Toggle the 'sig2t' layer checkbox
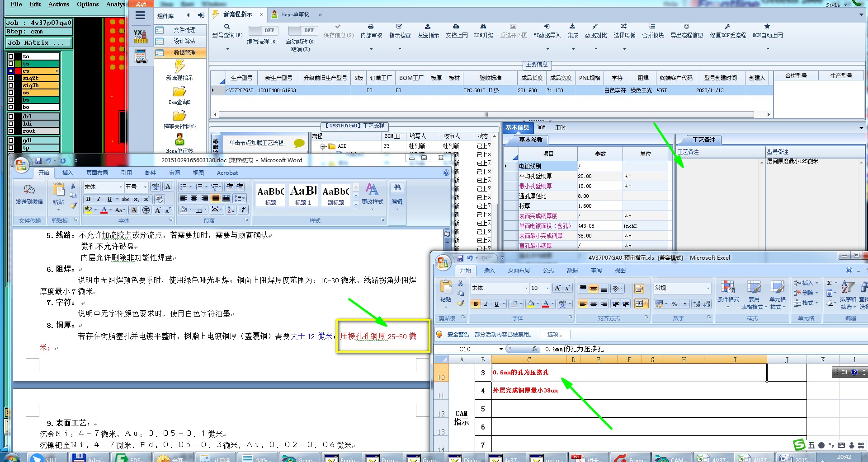This screenshot has height=462, width=868. 11,78
